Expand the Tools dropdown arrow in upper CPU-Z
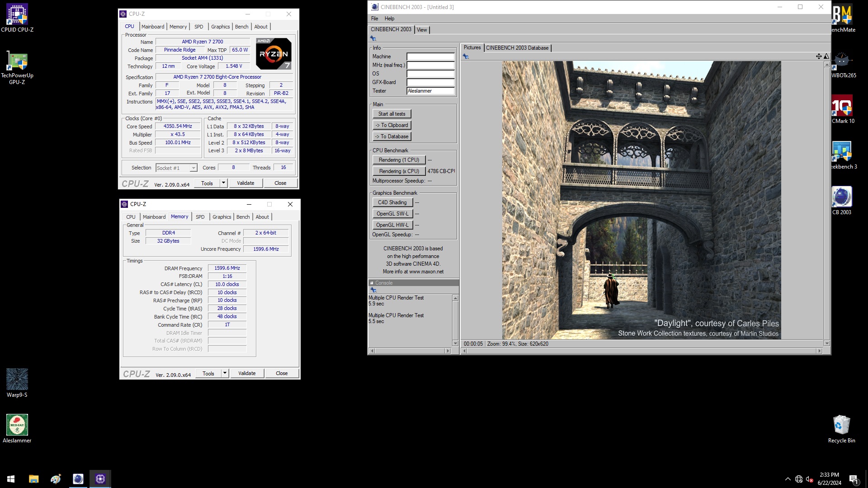This screenshot has width=868, height=488. [223, 183]
